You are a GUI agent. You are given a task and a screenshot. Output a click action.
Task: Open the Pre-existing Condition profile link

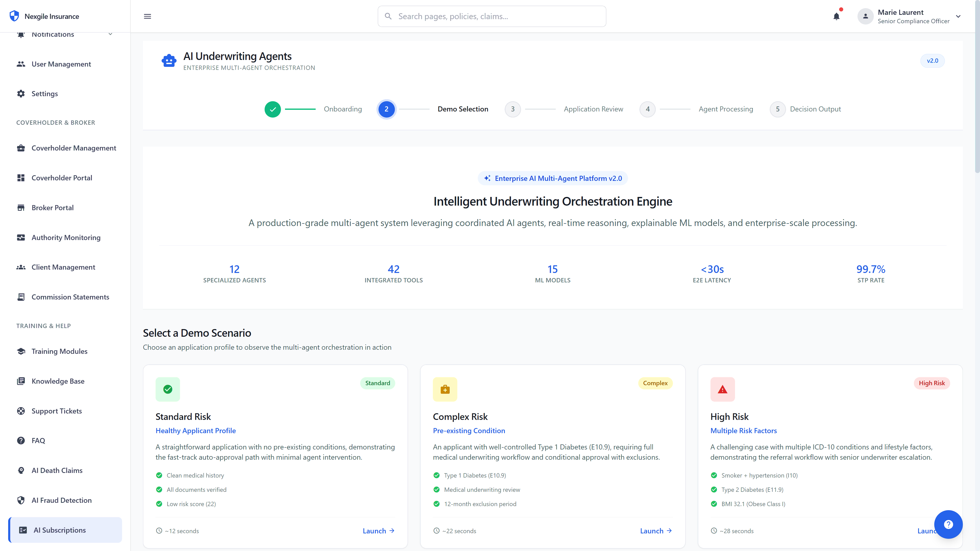coord(469,430)
